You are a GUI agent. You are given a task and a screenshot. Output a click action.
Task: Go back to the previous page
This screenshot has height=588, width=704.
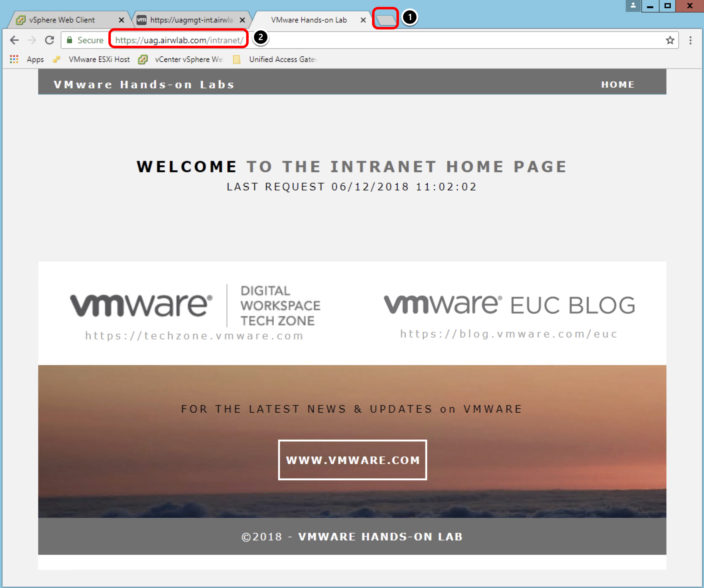[14, 40]
